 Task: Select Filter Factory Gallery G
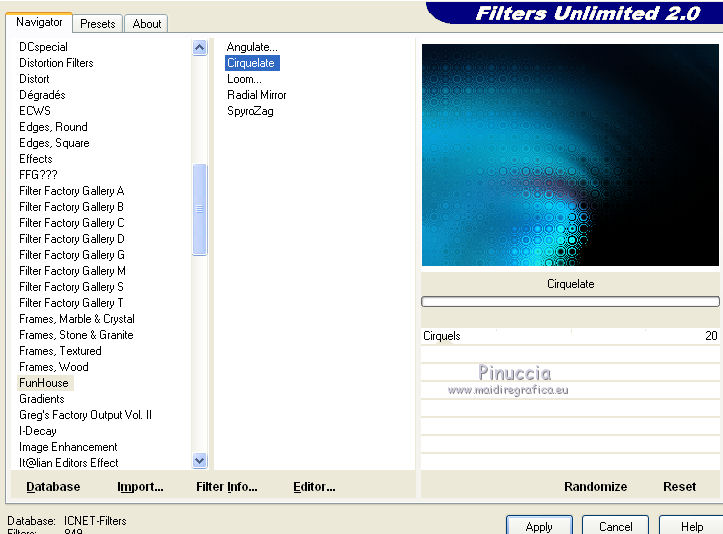coord(72,255)
